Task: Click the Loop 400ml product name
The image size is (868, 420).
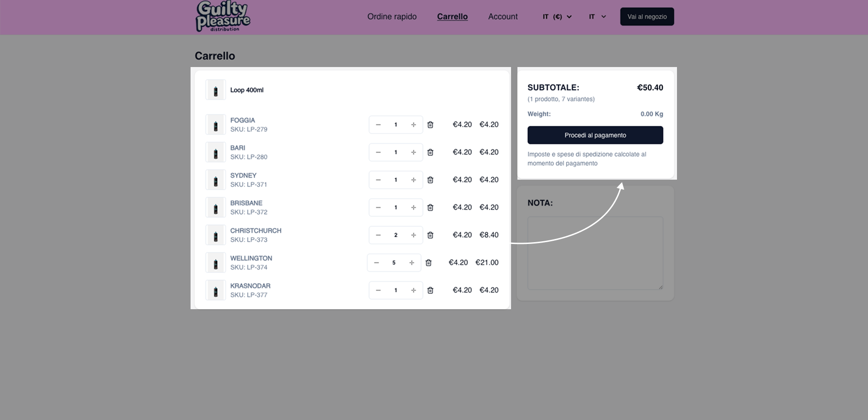Action: pyautogui.click(x=247, y=90)
